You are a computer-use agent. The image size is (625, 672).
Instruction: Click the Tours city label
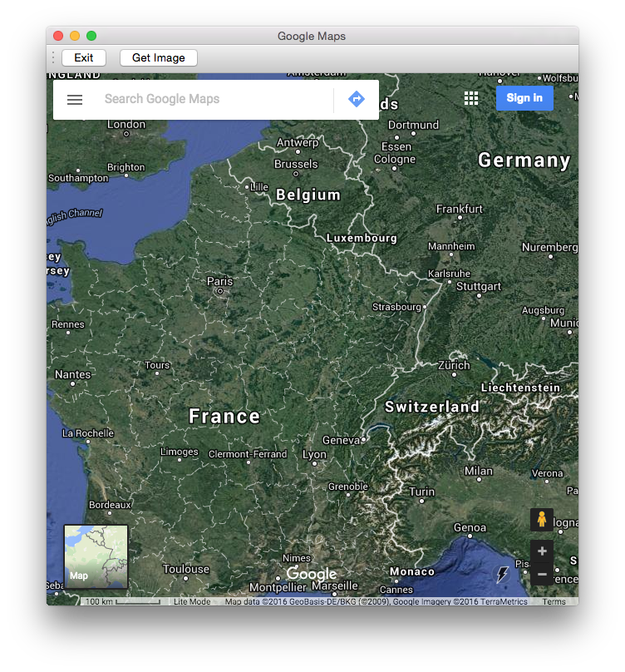pos(157,365)
